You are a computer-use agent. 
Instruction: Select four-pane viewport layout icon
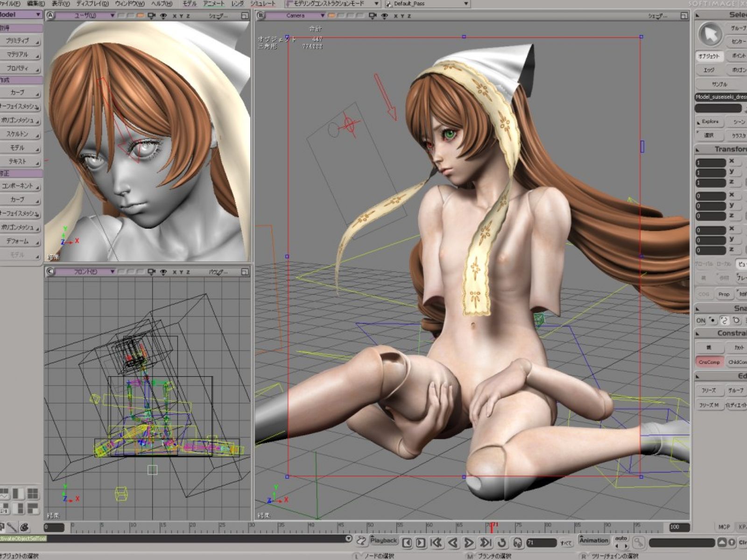point(33,493)
